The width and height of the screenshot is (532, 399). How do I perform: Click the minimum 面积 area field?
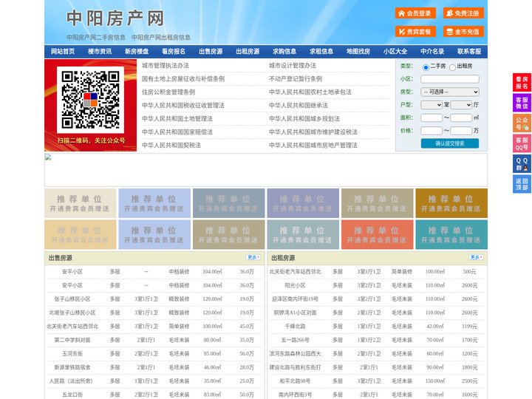coord(432,117)
